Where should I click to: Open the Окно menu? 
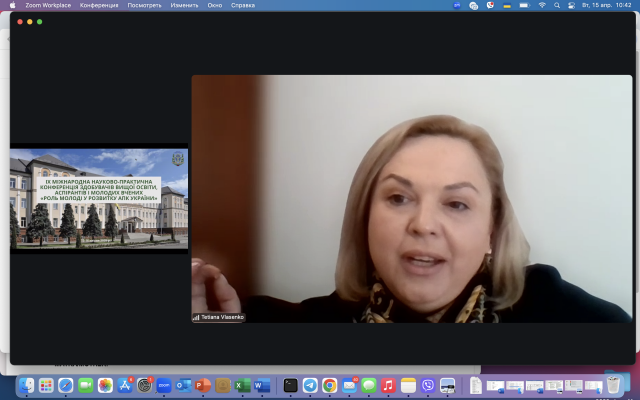tap(215, 5)
